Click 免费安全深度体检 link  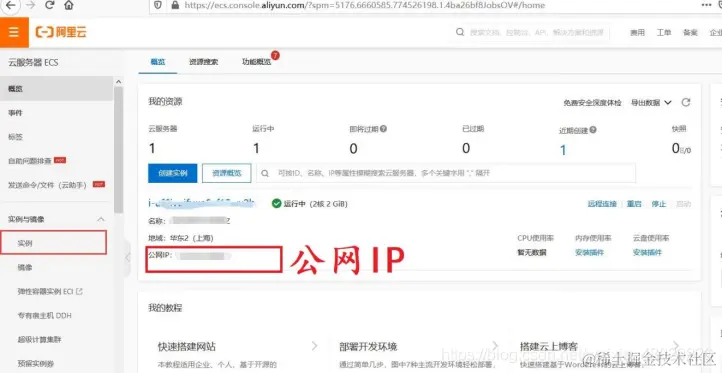592,103
